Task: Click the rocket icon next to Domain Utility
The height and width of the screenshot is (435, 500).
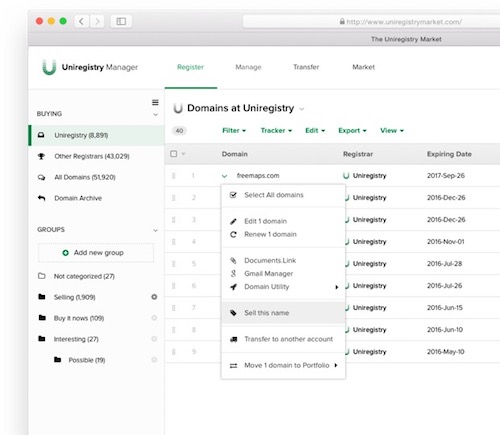Action: [x=233, y=287]
